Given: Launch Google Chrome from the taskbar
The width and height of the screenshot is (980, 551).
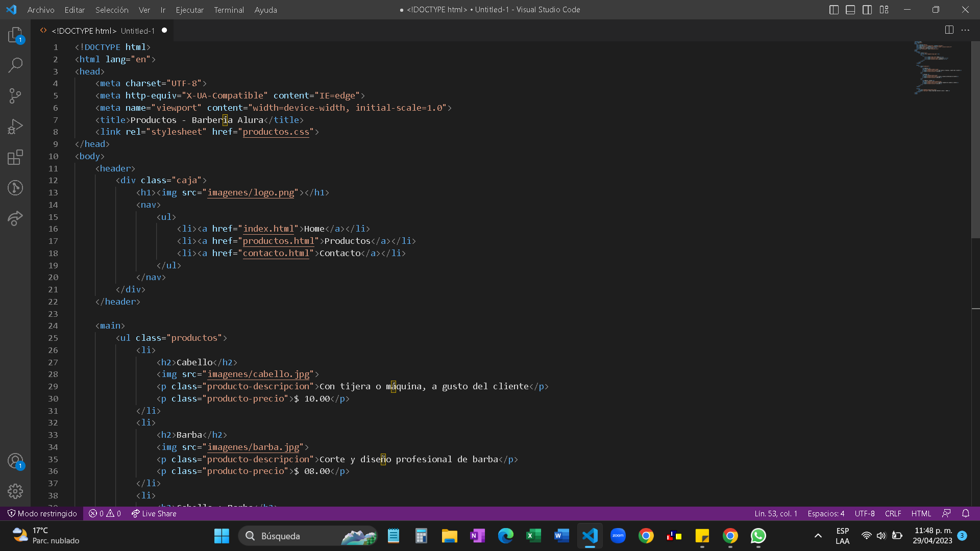Looking at the screenshot, I should pyautogui.click(x=646, y=536).
